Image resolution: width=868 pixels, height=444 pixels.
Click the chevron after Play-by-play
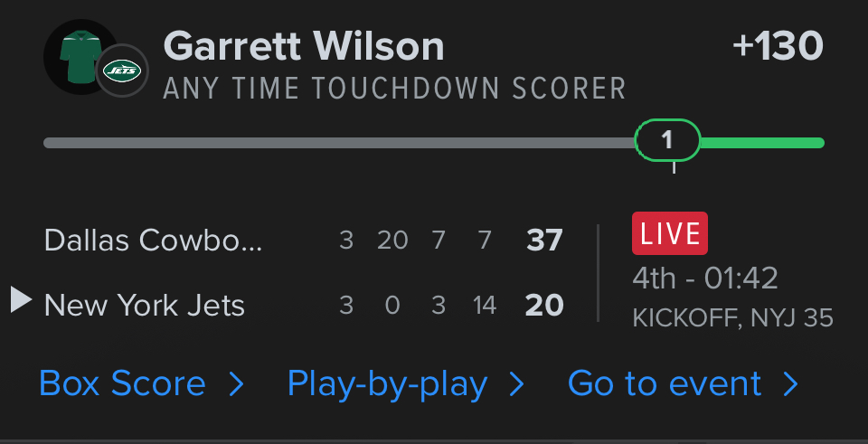pos(517,384)
